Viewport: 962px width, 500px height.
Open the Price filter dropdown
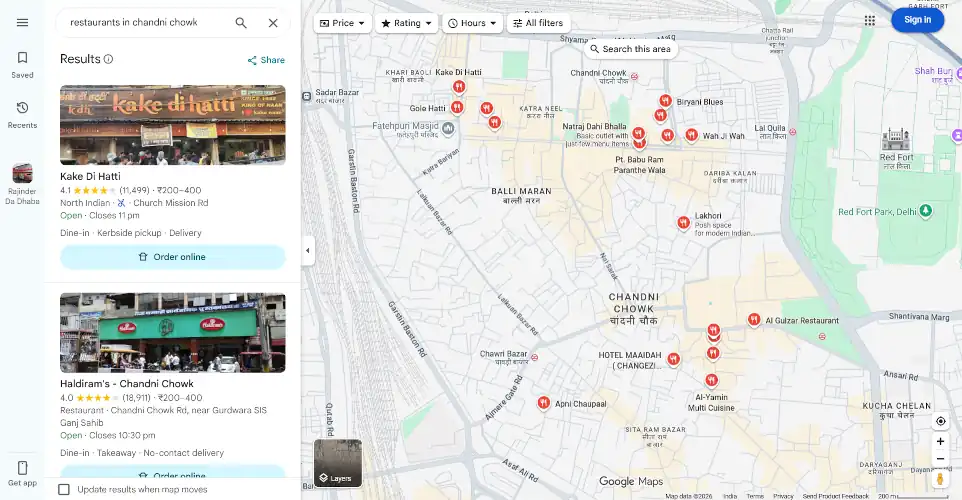pos(342,23)
